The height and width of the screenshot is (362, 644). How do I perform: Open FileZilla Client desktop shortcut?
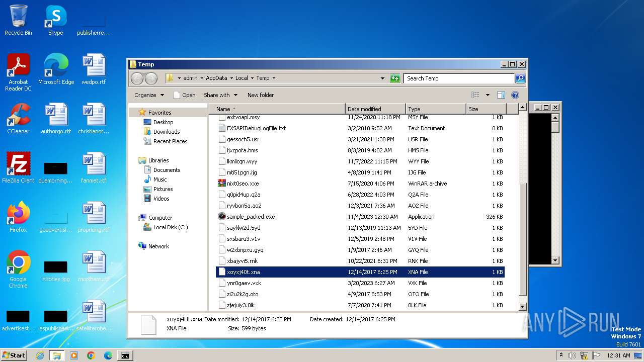(x=18, y=168)
